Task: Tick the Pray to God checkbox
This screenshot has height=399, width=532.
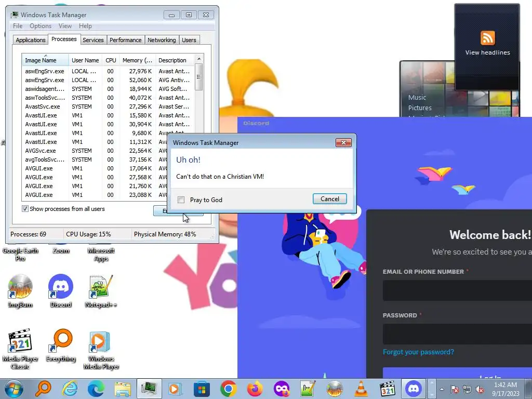Action: point(181,200)
